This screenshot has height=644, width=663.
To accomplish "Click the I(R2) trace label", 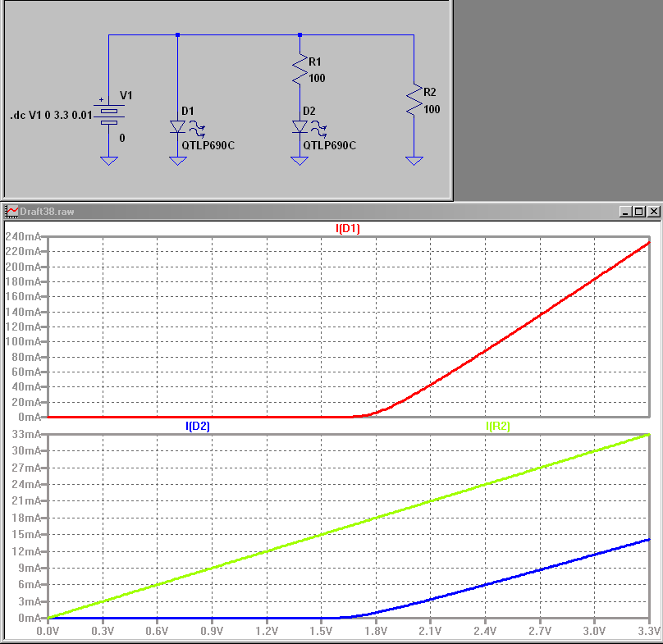I will [x=498, y=427].
